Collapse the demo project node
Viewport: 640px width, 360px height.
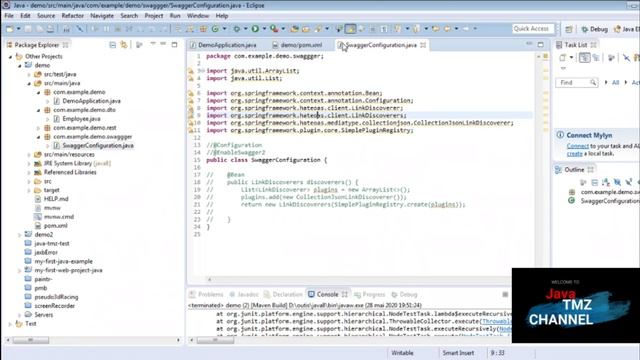pos(19,65)
